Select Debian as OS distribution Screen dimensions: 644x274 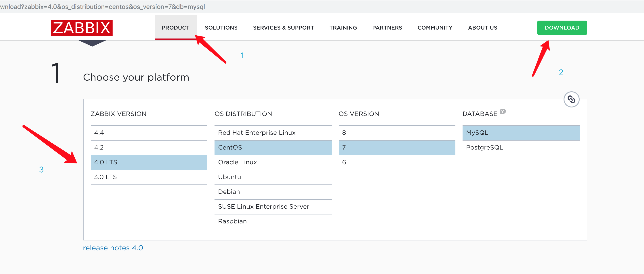pyautogui.click(x=273, y=192)
